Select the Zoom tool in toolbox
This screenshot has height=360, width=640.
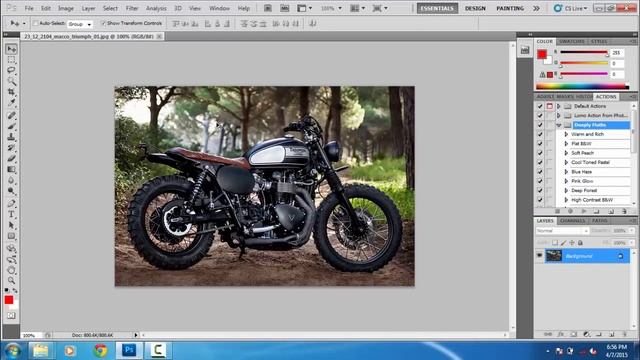point(11,280)
